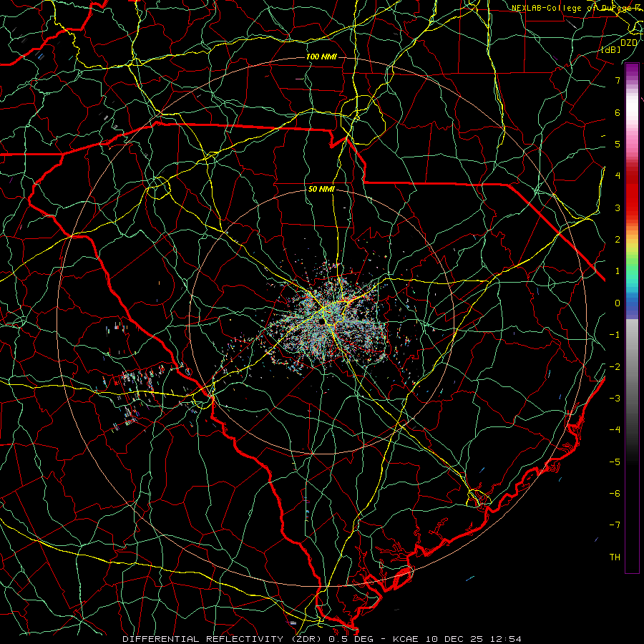Click the -5 value on the color scale
The height and width of the screenshot is (644, 644).
click(x=615, y=462)
